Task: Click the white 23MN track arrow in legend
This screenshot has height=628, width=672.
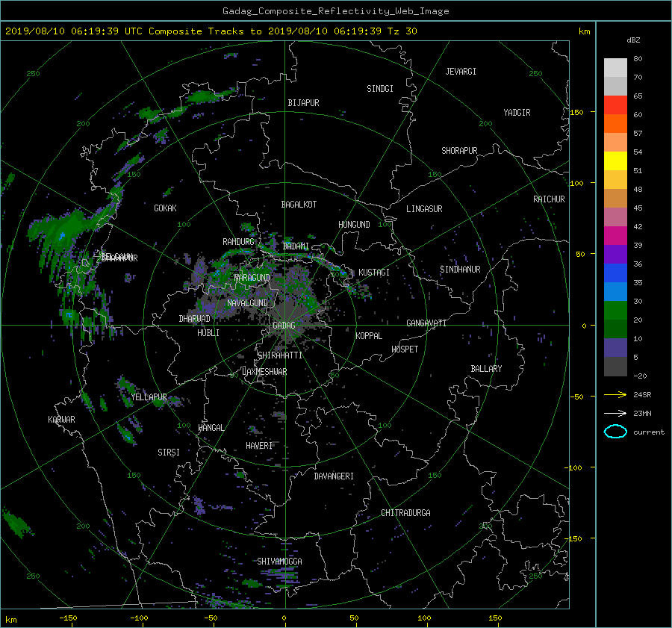Action: [x=615, y=413]
